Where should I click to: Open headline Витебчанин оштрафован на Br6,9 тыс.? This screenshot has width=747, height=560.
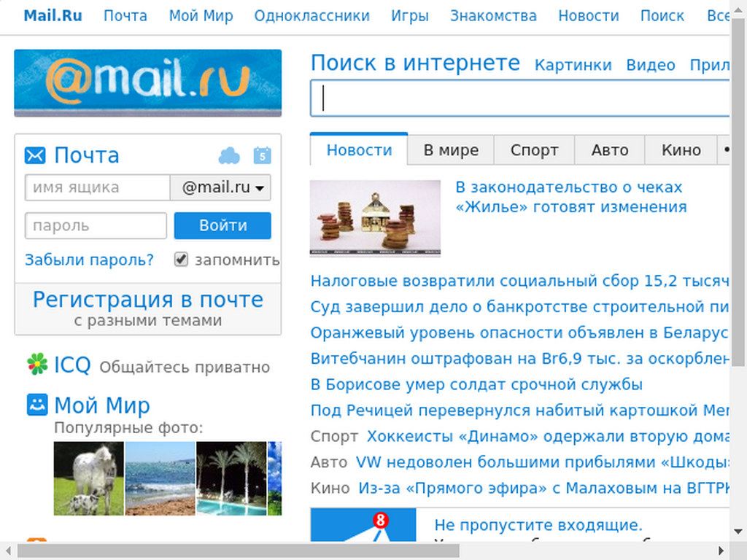click(519, 358)
